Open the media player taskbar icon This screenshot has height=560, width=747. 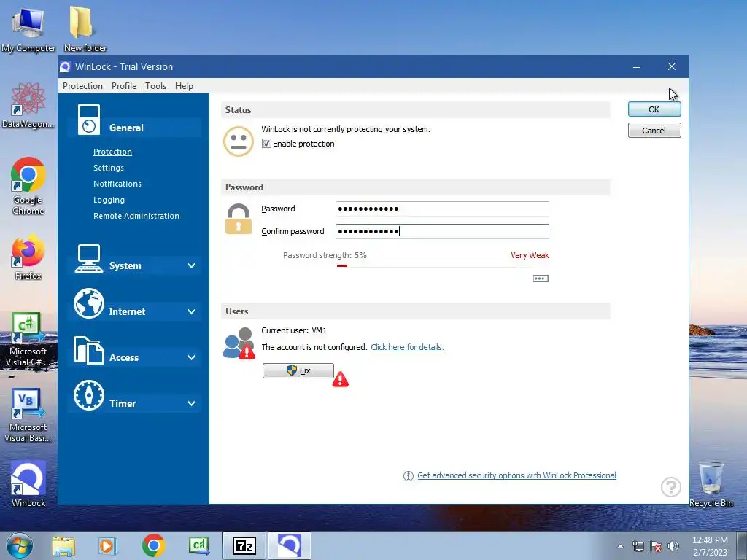click(x=108, y=545)
